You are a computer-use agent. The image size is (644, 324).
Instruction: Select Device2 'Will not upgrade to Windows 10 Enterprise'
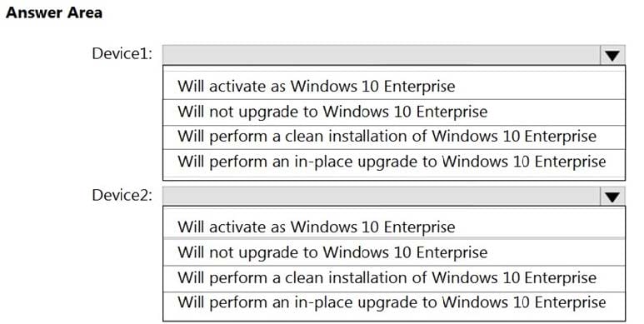tap(394, 252)
